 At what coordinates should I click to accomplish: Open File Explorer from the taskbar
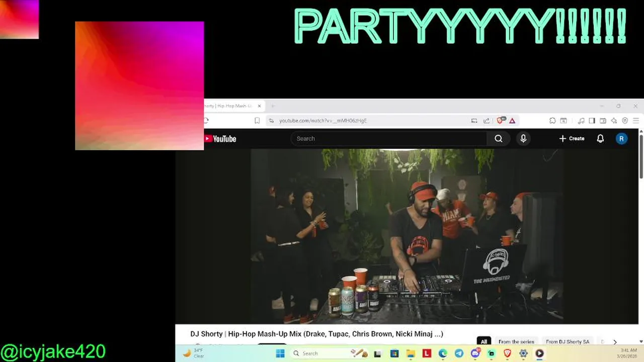[411, 353]
